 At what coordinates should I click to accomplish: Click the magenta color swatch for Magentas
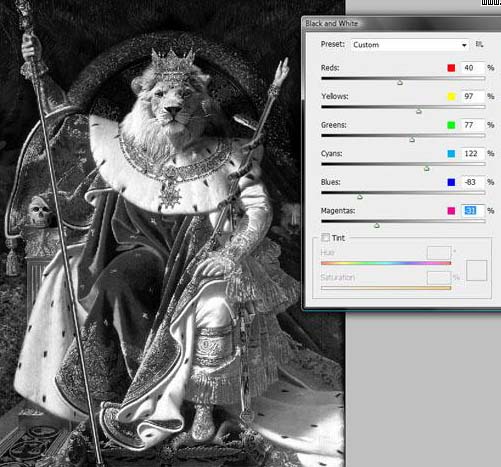pos(451,211)
